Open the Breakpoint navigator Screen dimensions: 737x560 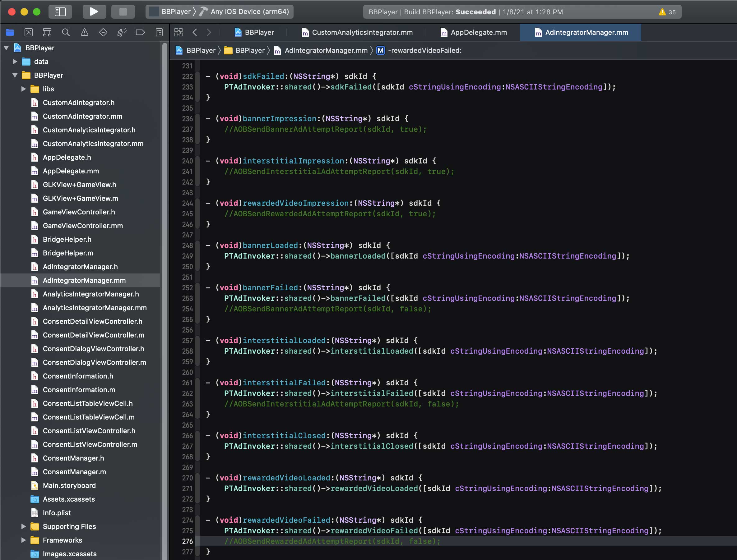click(x=140, y=32)
